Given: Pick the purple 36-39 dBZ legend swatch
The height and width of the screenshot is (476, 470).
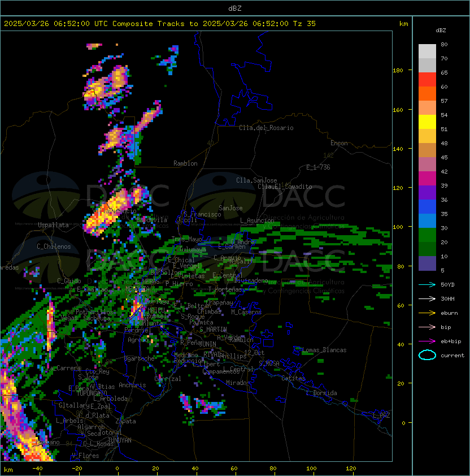Looking at the screenshot, I should coord(427,192).
